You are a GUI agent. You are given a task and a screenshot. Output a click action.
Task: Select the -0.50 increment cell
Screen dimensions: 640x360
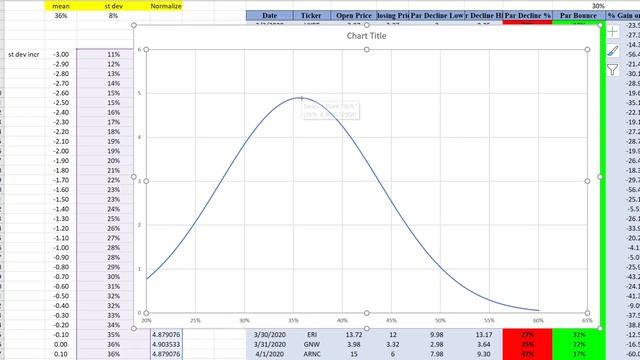(61, 296)
